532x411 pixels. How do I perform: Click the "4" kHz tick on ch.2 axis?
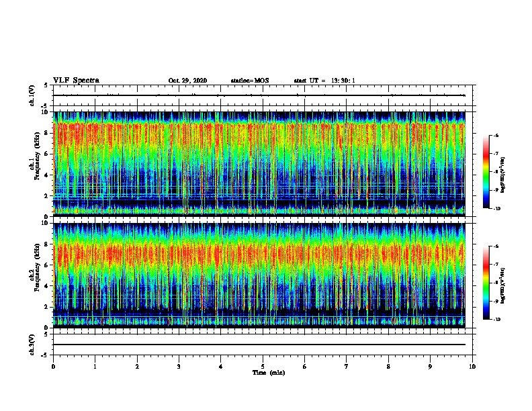(x=46, y=286)
